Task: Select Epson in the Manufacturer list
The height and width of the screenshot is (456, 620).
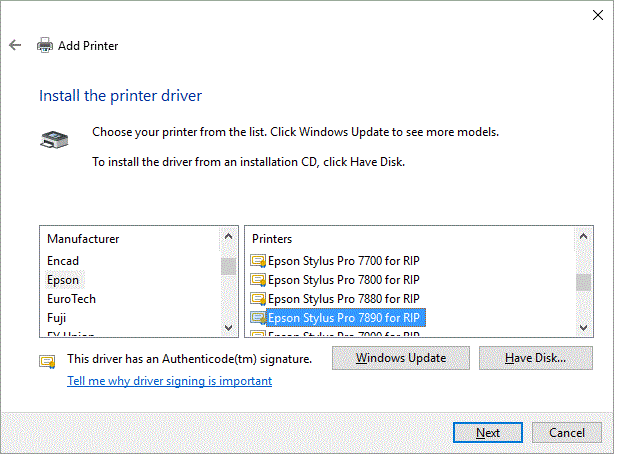Action: coord(63,280)
